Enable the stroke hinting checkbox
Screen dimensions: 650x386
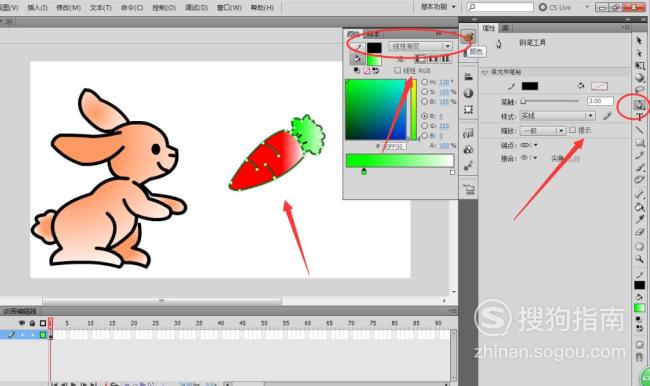(x=572, y=130)
